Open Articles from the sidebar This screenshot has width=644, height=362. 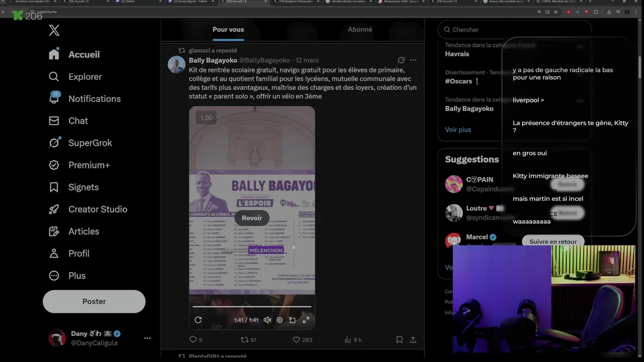74,231
